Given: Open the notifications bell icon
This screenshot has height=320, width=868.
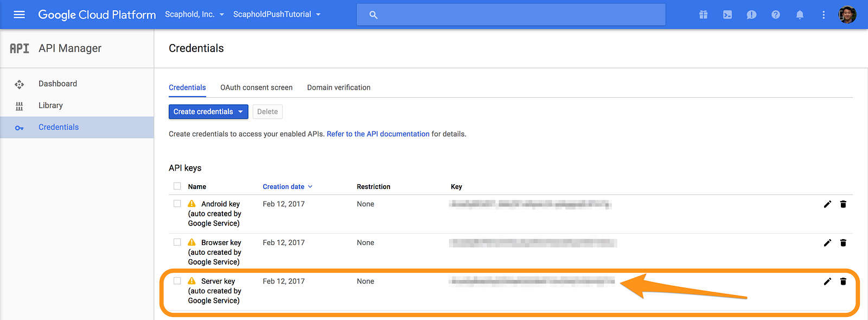Looking at the screenshot, I should (800, 15).
